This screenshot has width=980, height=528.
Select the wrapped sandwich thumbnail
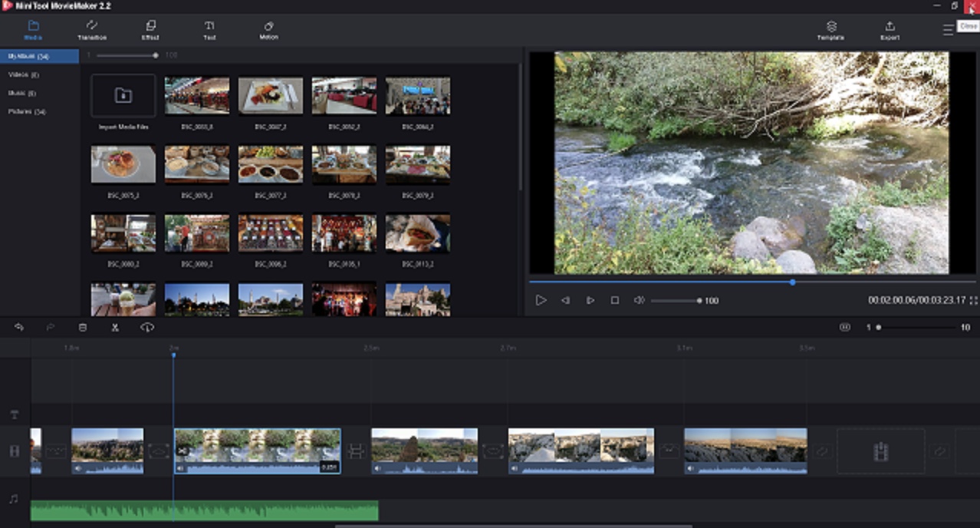(x=417, y=233)
